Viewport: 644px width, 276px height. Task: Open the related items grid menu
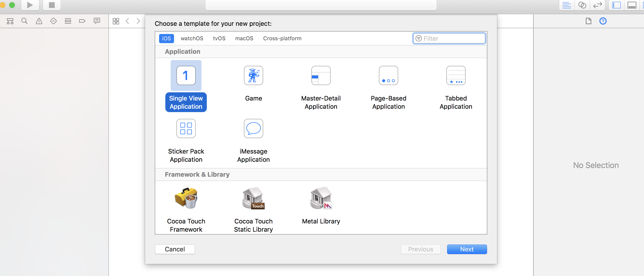tap(116, 21)
